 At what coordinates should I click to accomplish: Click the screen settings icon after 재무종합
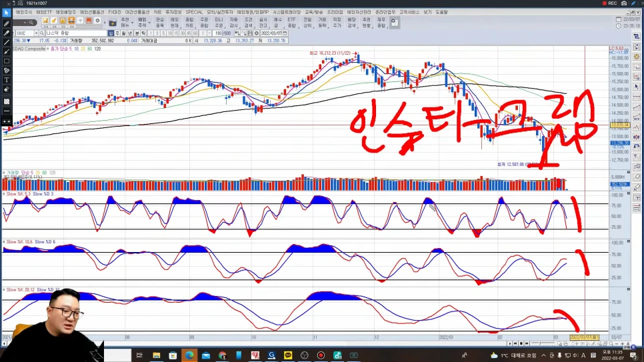394,23
